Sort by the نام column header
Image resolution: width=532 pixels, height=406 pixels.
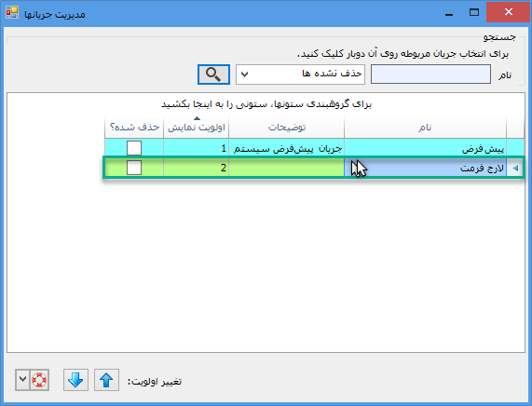425,128
